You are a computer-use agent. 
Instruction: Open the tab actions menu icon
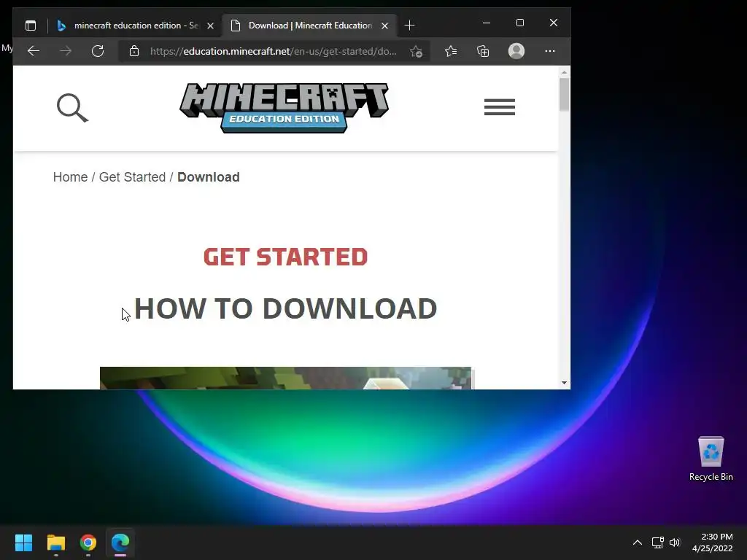pos(31,26)
